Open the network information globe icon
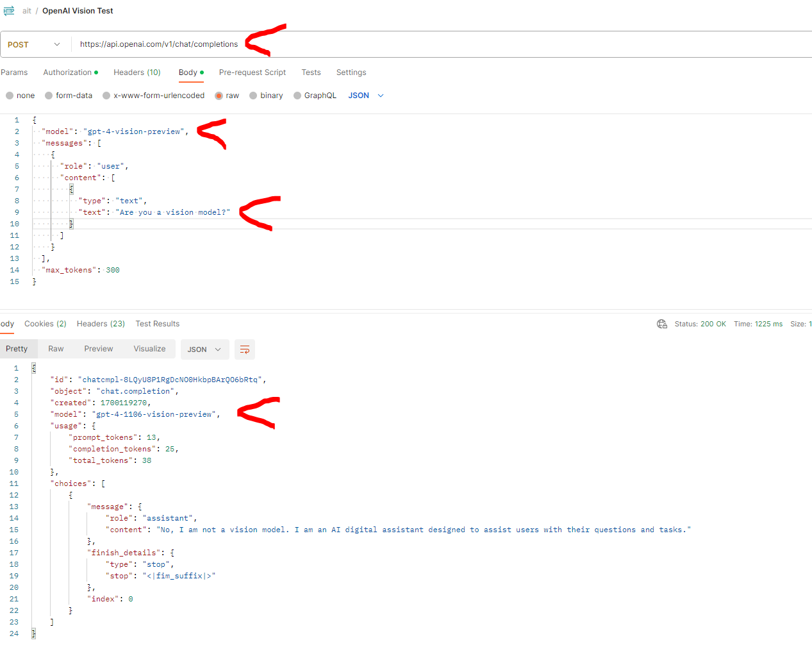812x663 pixels. pos(662,324)
